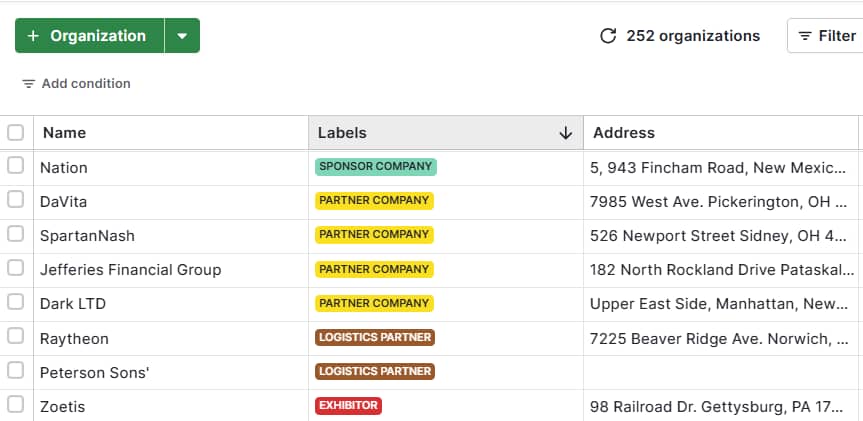Image resolution: width=863 pixels, height=421 pixels.
Task: Click the empty address cell for Peterson Sons'
Action: (721, 373)
